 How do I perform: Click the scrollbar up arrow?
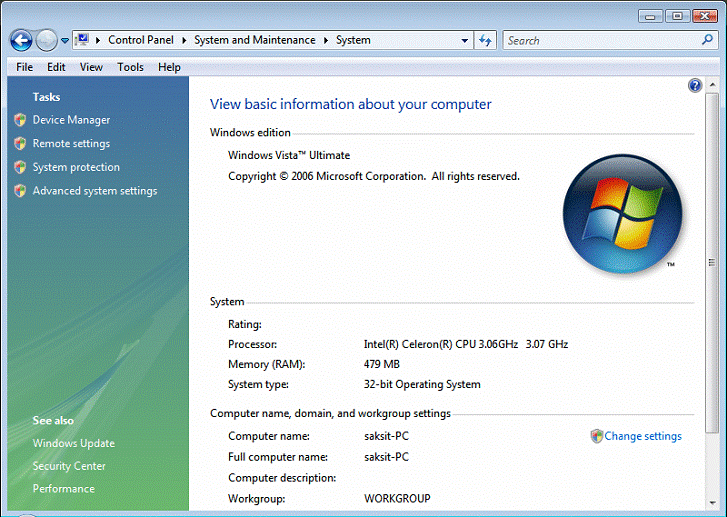pos(712,85)
